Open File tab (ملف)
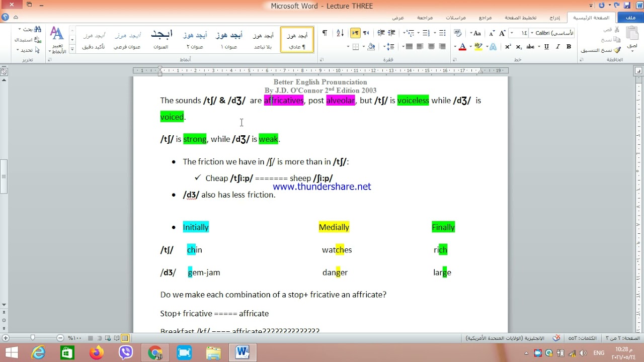Image resolution: width=644 pixels, height=362 pixels. [630, 18]
